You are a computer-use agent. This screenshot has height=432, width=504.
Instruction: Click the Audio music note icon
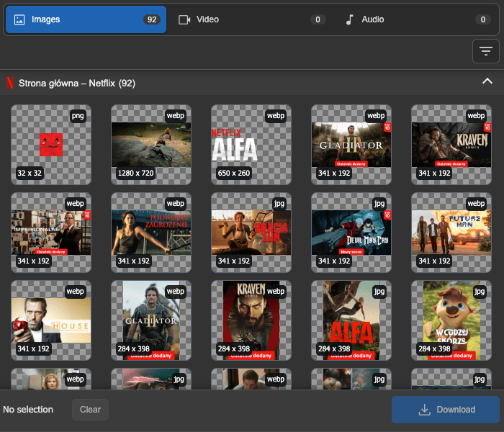click(x=349, y=19)
